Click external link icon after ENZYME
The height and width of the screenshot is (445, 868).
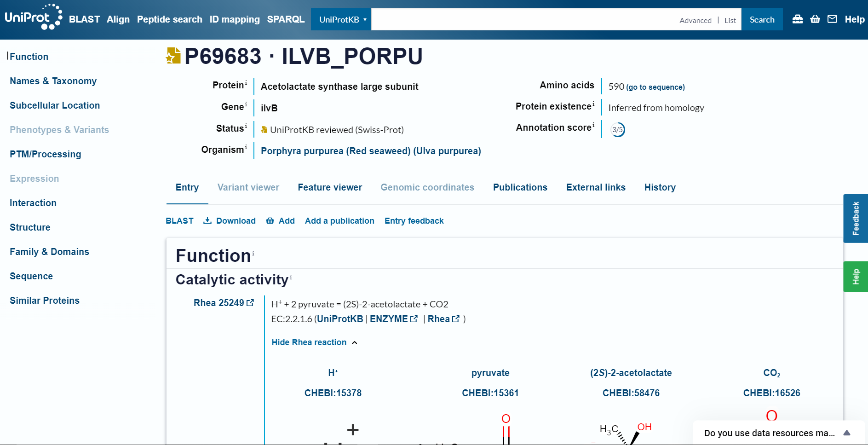tap(414, 319)
